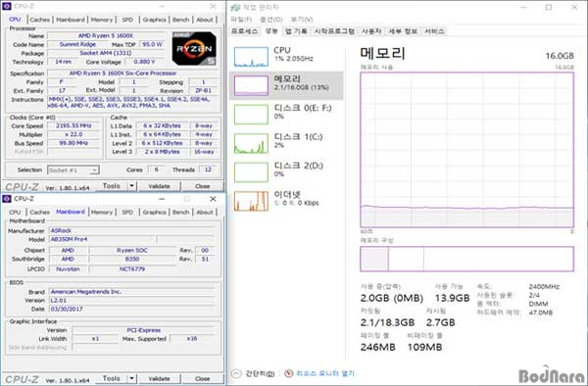Switch to Caches tab in upper CPU-Z
588x386 pixels.
pyautogui.click(x=39, y=20)
